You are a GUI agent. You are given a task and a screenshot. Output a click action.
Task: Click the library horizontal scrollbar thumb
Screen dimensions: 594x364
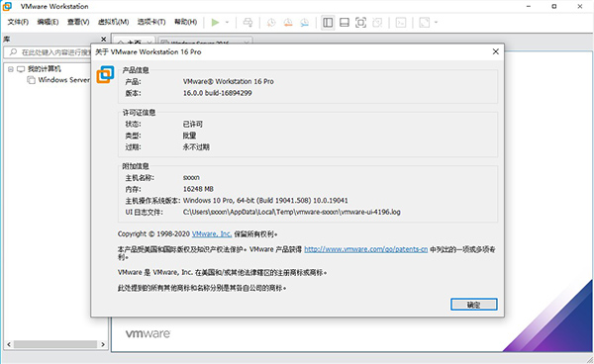pyautogui.click(x=55, y=344)
